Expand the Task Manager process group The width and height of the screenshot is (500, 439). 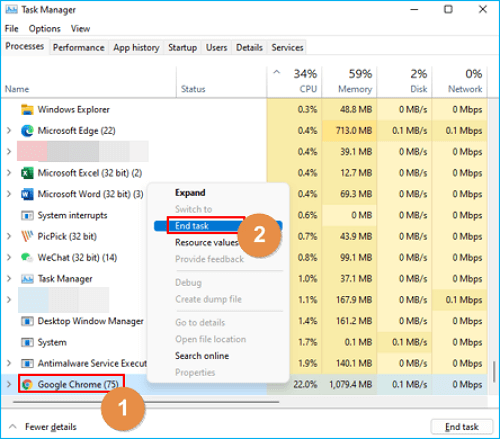tap(9, 279)
